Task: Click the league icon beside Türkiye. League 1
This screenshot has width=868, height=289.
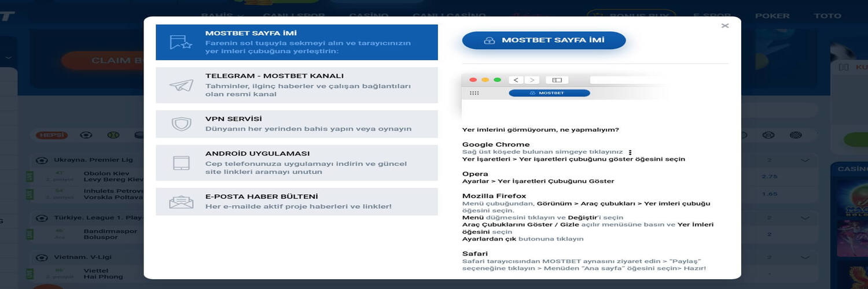Action: pyautogui.click(x=42, y=218)
